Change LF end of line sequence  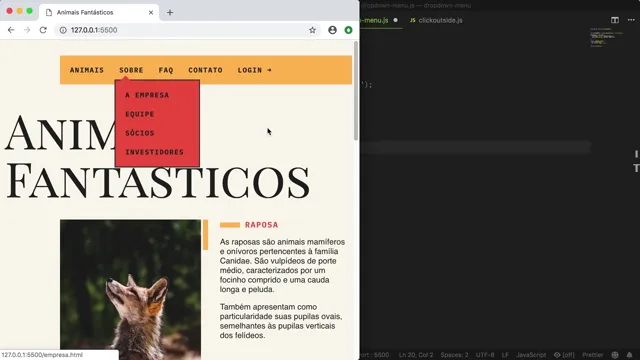505,355
